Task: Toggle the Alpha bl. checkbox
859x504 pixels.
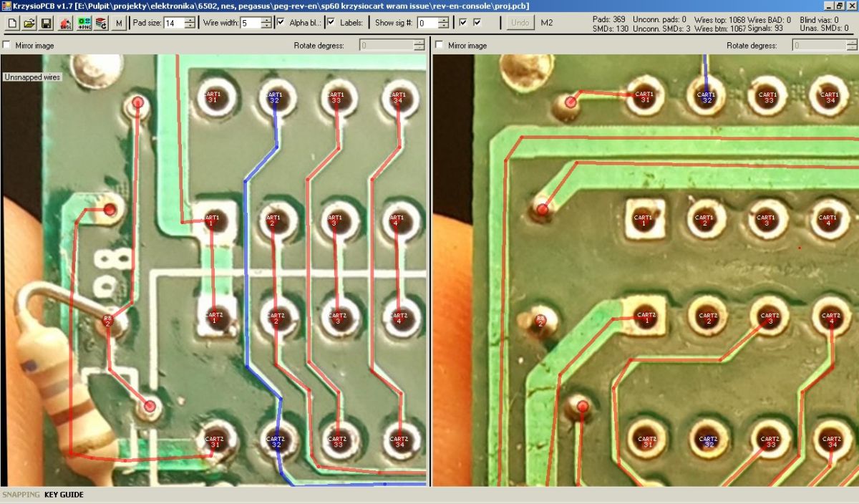Action: pyautogui.click(x=281, y=22)
